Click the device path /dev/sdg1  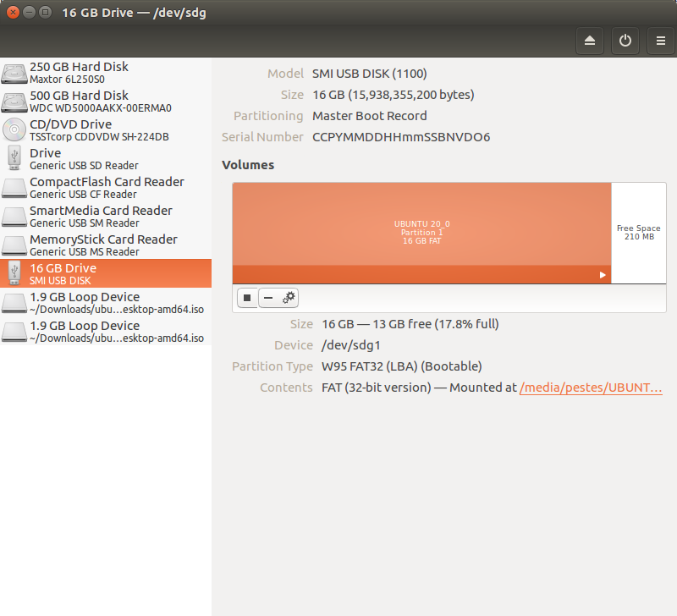click(351, 345)
